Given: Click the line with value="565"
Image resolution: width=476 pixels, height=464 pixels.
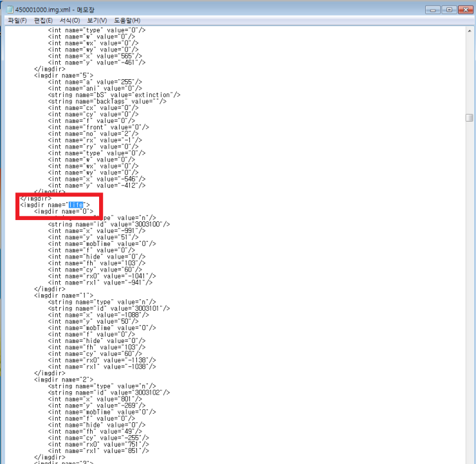Looking at the screenshot, I should [95, 56].
